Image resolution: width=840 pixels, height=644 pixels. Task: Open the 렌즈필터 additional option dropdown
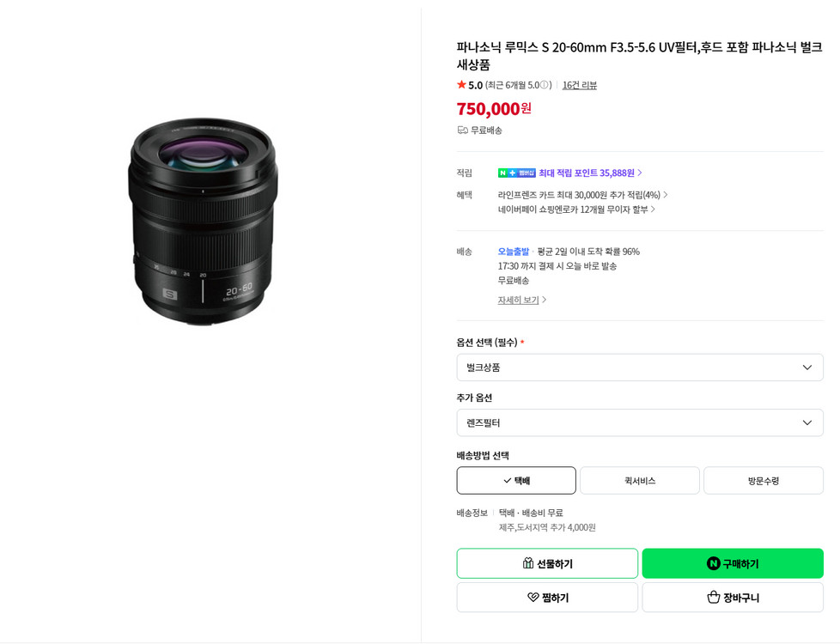639,422
